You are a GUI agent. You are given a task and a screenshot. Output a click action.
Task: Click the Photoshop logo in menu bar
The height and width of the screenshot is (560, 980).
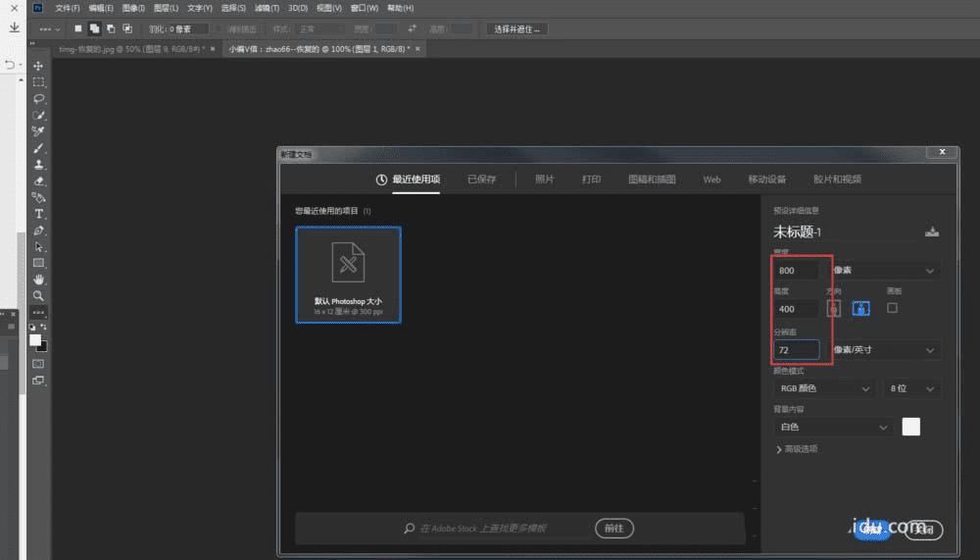(x=37, y=8)
